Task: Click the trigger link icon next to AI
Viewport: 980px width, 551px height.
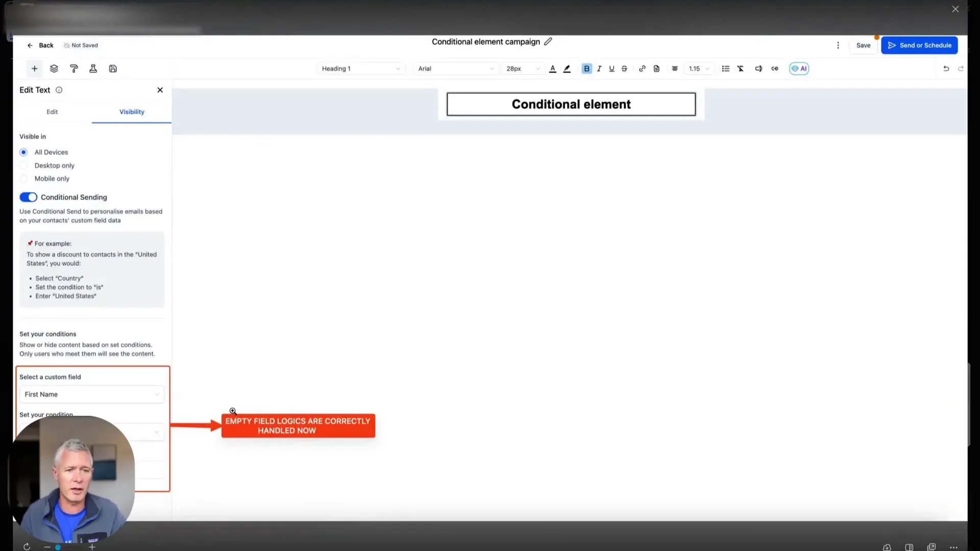Action: pos(775,68)
